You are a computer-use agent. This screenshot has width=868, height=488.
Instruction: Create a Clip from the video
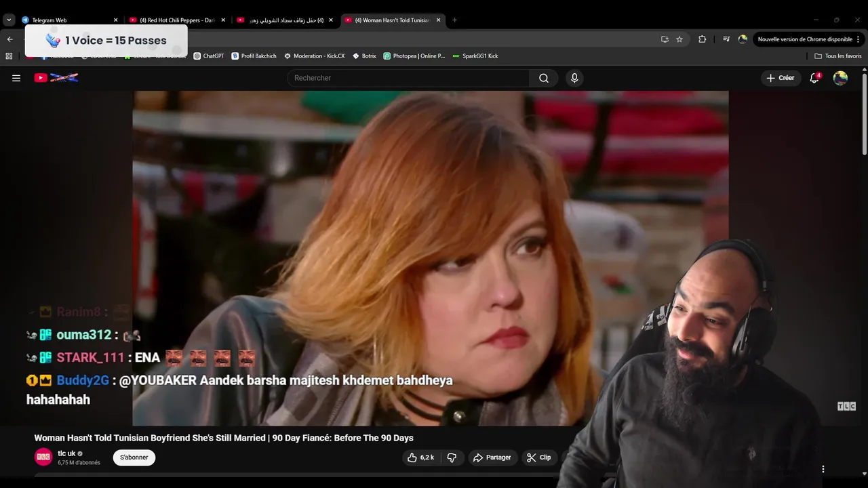pyautogui.click(x=539, y=457)
